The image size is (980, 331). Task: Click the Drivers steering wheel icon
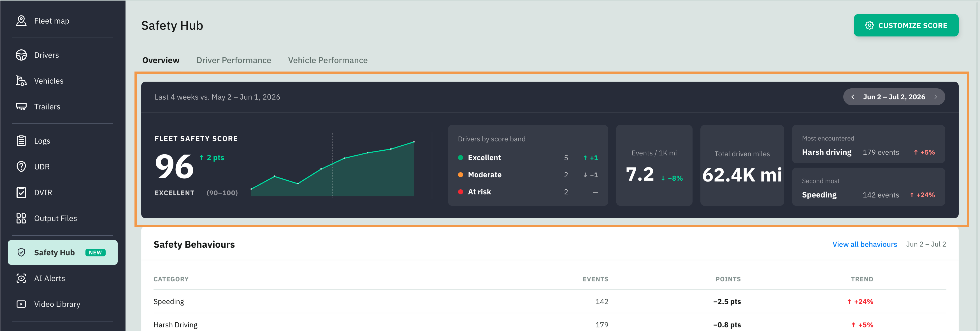point(21,55)
